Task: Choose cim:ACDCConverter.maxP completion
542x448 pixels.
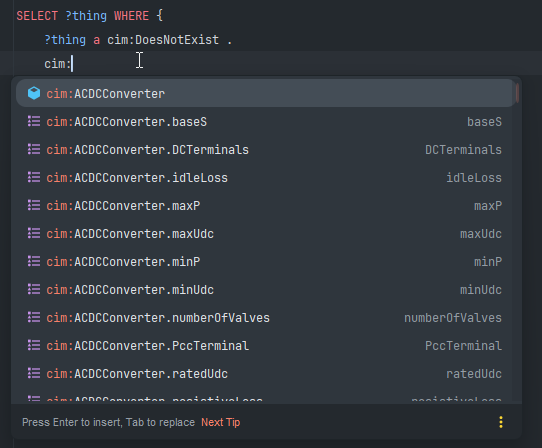Action: pos(265,206)
